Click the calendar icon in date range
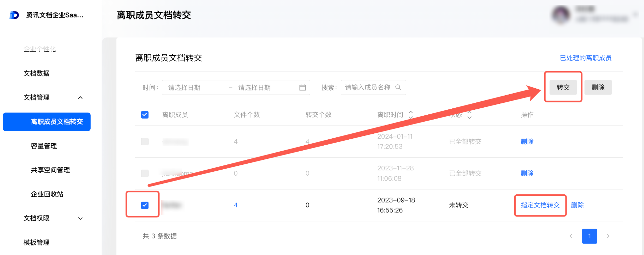 point(302,87)
